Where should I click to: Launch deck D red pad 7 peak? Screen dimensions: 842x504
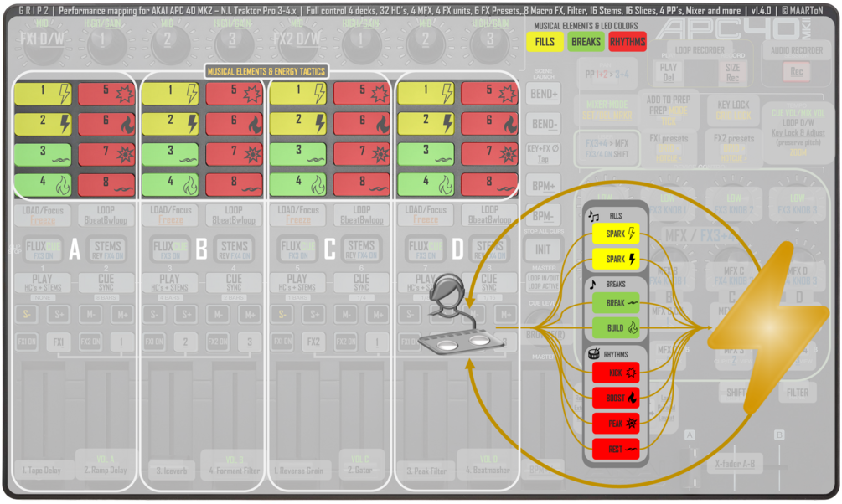pyautogui.click(x=489, y=155)
